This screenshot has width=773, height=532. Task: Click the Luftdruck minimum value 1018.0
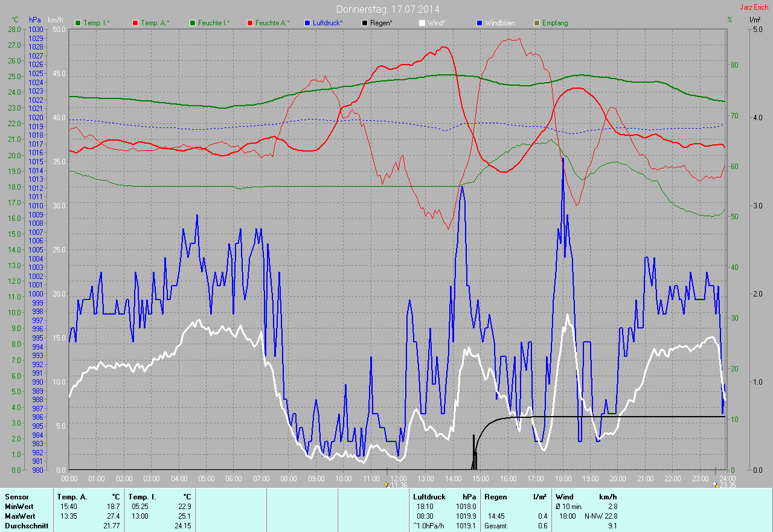466,507
